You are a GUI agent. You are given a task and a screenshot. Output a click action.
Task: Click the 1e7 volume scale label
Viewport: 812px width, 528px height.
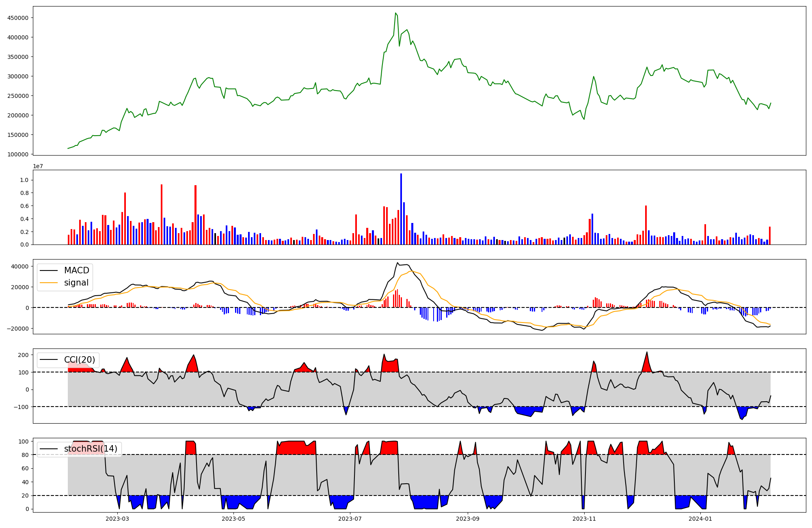pyautogui.click(x=38, y=166)
